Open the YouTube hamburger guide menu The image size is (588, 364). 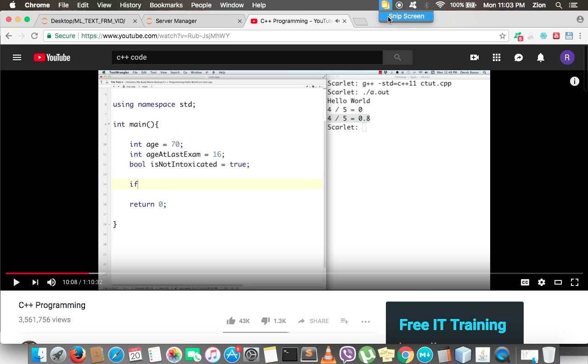[17, 57]
